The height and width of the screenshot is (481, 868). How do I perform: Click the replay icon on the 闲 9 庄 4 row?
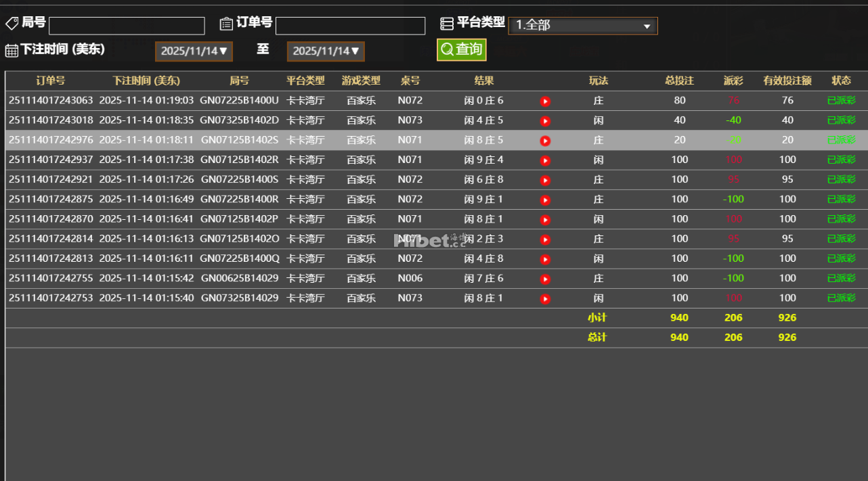pyautogui.click(x=545, y=160)
